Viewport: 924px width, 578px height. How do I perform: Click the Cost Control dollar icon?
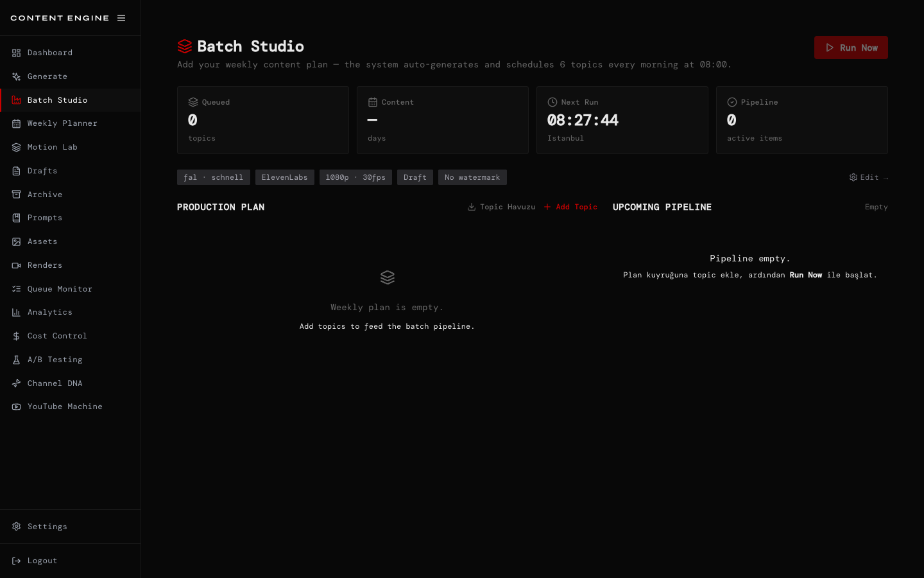tap(17, 335)
